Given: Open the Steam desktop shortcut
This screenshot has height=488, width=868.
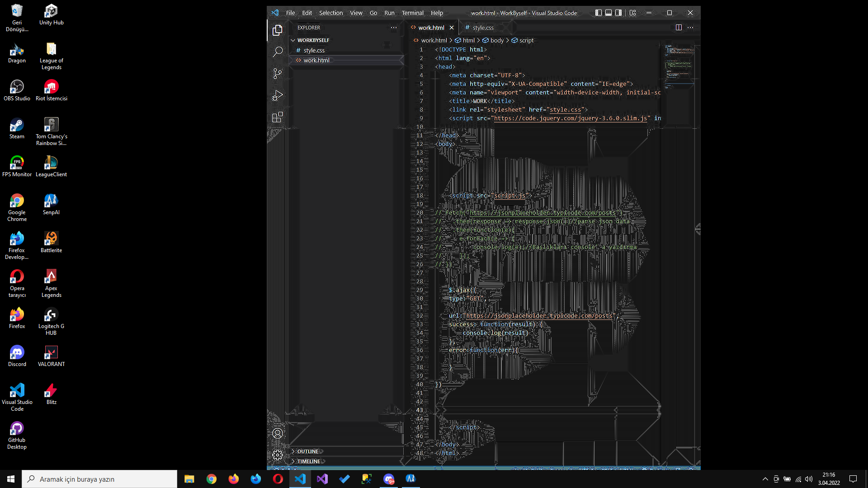Looking at the screenshot, I should click(17, 129).
